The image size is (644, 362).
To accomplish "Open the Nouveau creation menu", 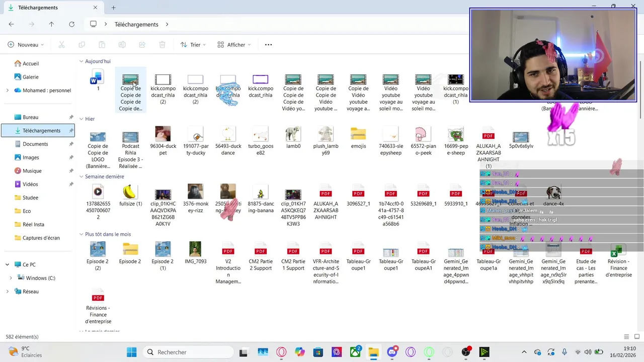I will [x=26, y=45].
